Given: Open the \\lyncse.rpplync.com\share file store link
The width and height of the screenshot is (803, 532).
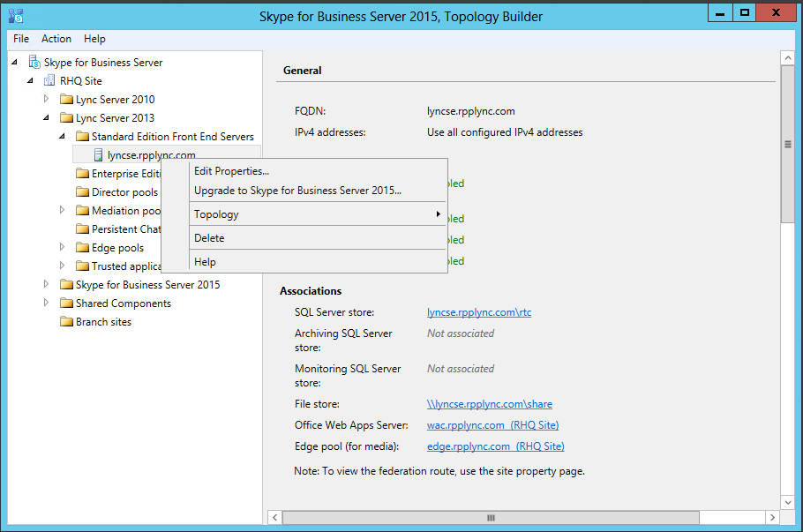Looking at the screenshot, I should coord(490,404).
